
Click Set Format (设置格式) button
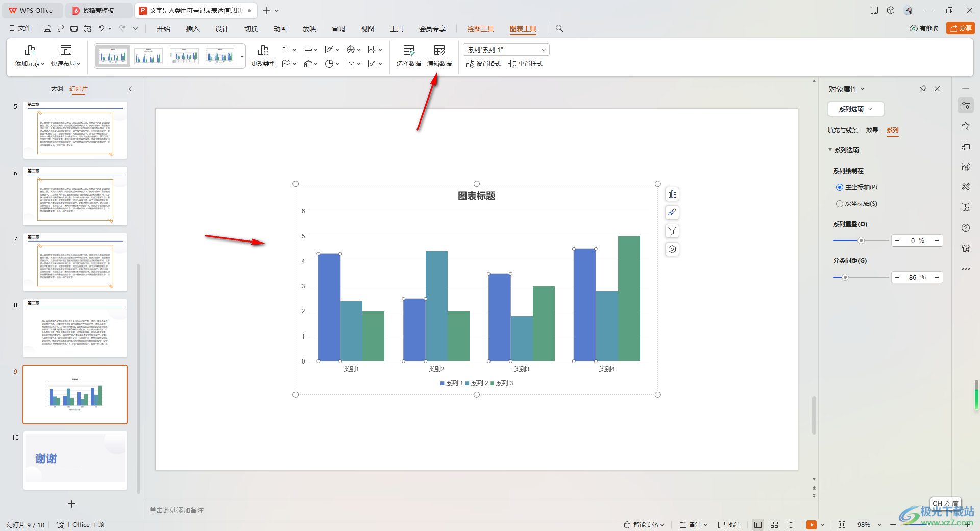[483, 64]
